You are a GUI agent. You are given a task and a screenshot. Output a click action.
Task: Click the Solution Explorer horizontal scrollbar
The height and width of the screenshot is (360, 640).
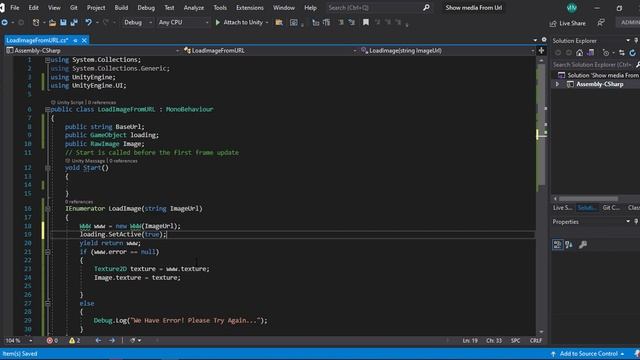(588, 199)
